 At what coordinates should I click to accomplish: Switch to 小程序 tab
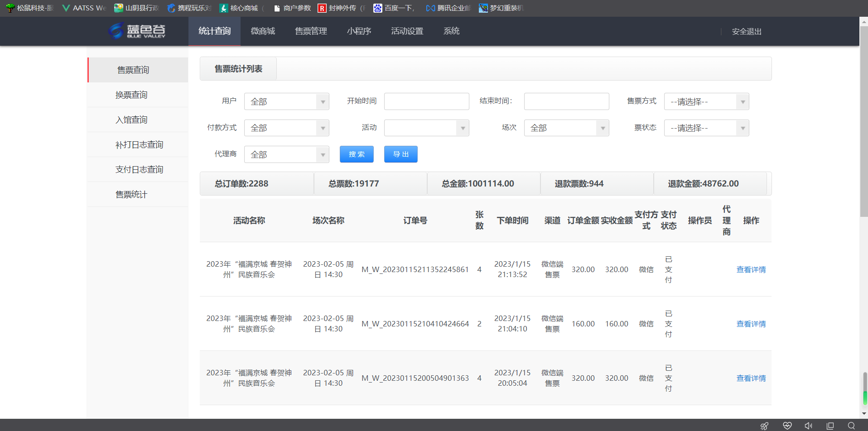(359, 31)
